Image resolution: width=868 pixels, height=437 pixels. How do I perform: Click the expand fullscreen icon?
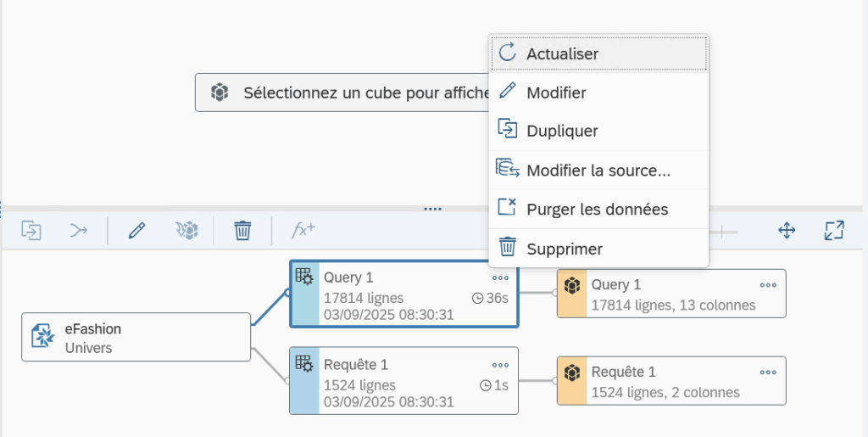(834, 230)
